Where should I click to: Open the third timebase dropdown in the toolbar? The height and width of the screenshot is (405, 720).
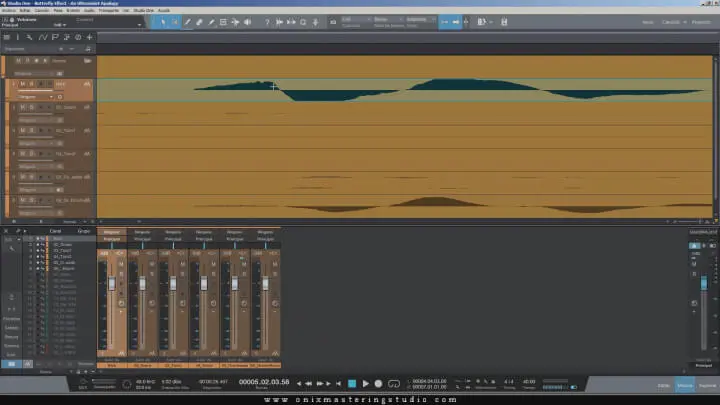(x=421, y=19)
